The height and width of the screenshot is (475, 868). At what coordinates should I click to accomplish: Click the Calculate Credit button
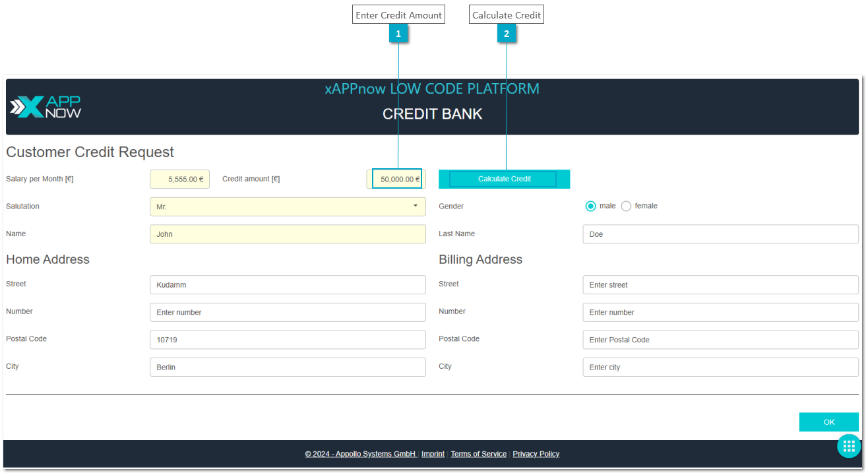pos(504,179)
